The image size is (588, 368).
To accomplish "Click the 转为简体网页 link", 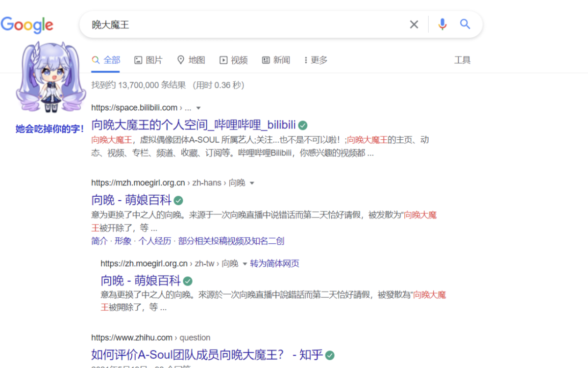I will [x=274, y=263].
